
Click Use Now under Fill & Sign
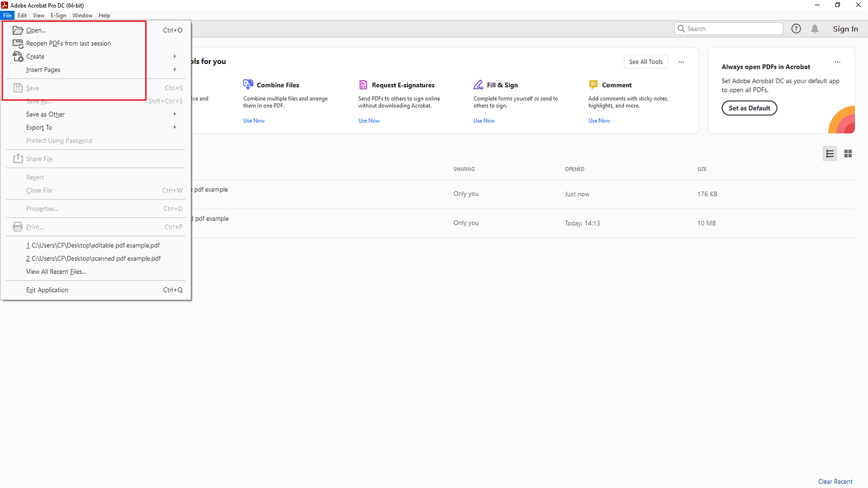[484, 120]
